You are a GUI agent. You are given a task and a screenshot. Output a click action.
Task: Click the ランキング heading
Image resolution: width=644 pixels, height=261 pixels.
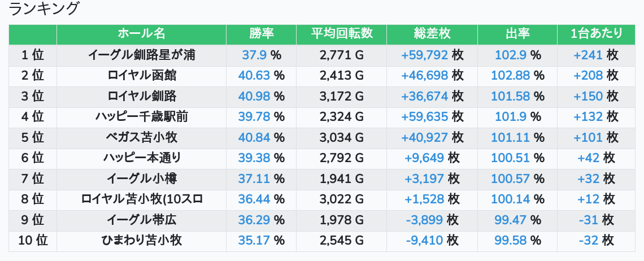tap(45, 9)
